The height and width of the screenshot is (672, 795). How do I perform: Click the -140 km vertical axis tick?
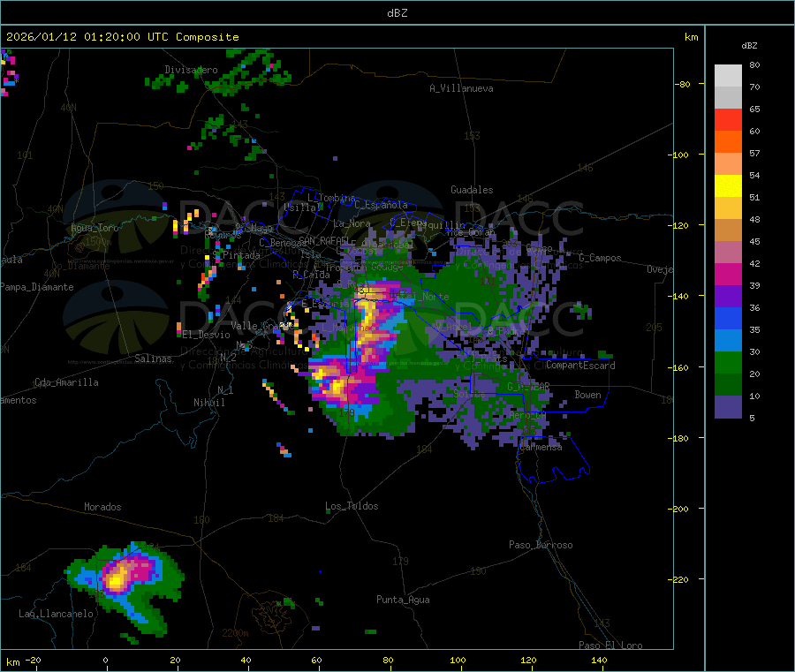click(x=678, y=296)
